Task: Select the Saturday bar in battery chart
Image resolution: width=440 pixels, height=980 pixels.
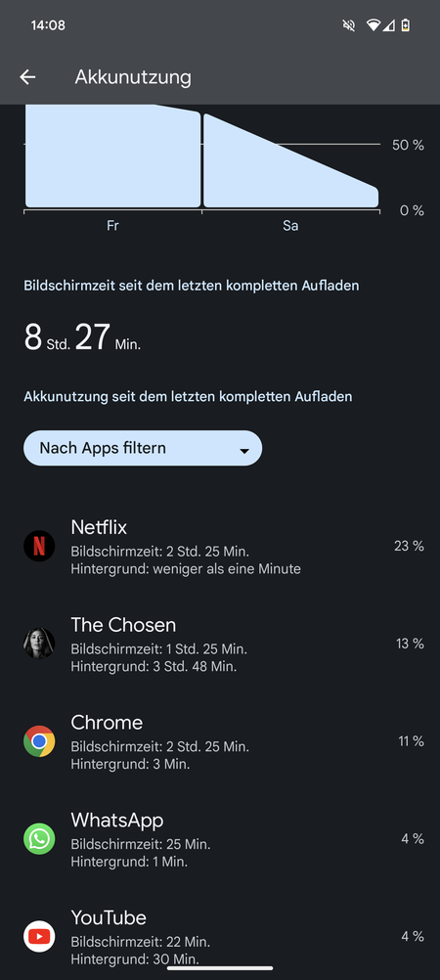Action: [291, 160]
